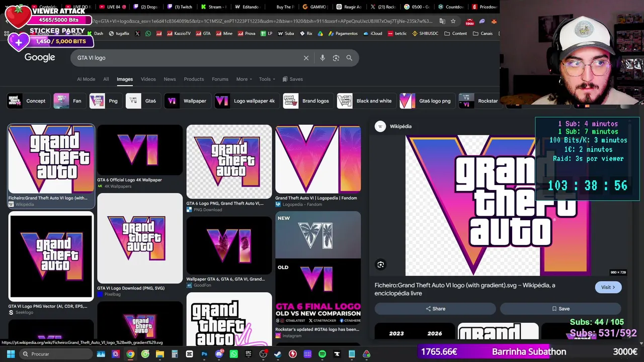Open the GTA 6 Logo PNG Download result thumbnail

click(x=229, y=162)
